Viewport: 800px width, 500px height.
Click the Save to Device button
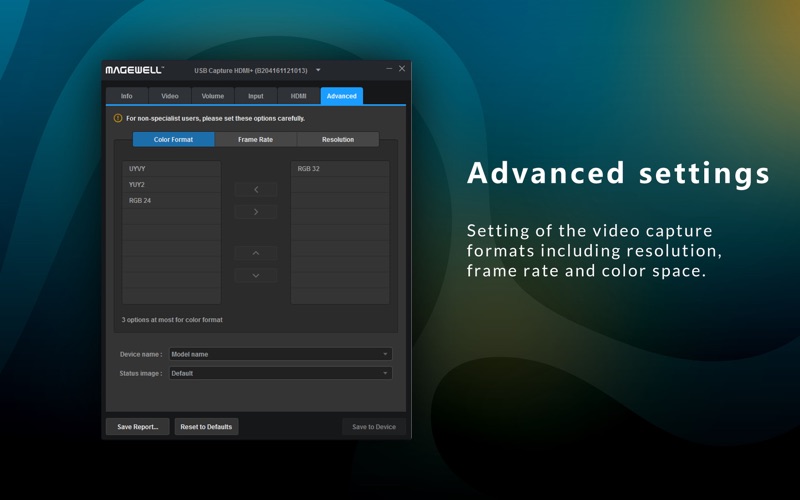(x=374, y=427)
